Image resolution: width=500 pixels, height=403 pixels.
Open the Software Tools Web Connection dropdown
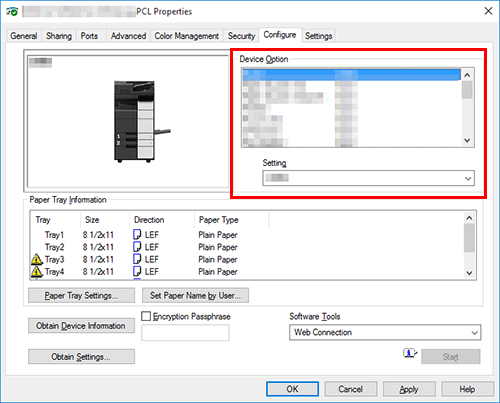click(385, 332)
